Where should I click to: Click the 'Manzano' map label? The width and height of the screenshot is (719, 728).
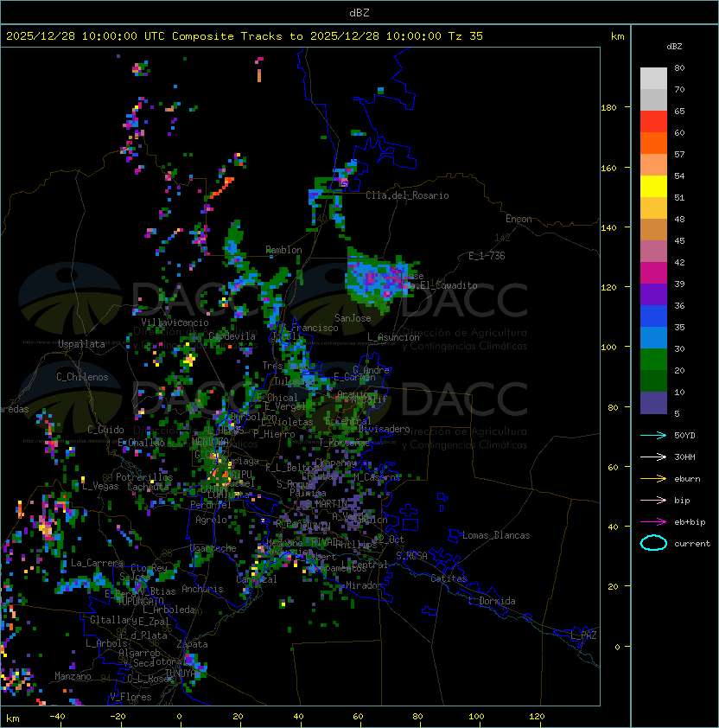73,676
